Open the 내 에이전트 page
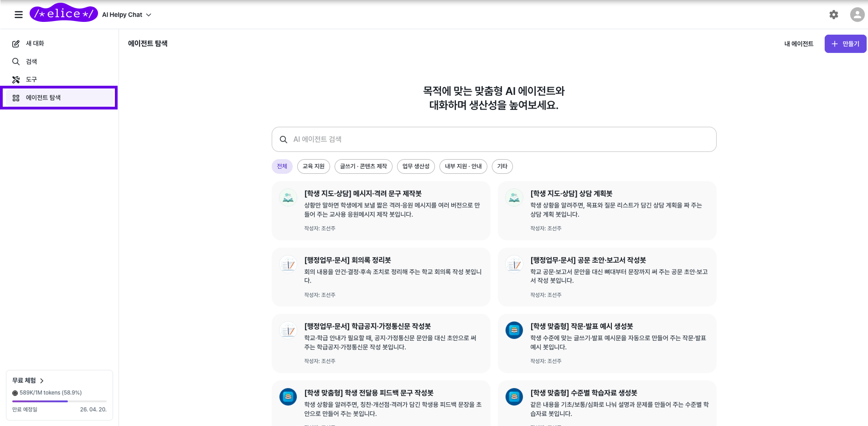Viewport: 868px width, 426px height. click(x=798, y=43)
